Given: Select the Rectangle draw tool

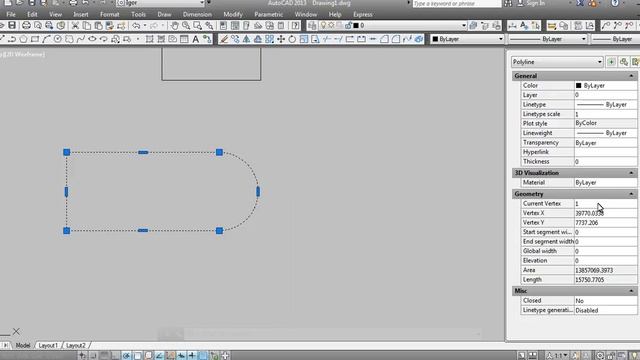Looking at the screenshot, I should click(x=35, y=39).
